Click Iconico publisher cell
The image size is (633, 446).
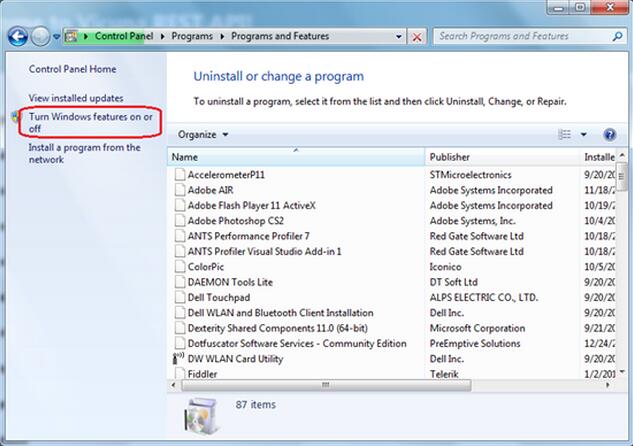445,267
